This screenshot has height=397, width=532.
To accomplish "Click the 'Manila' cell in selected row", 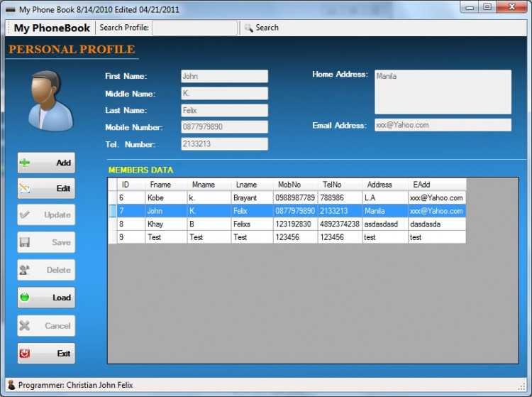I will [385, 211].
